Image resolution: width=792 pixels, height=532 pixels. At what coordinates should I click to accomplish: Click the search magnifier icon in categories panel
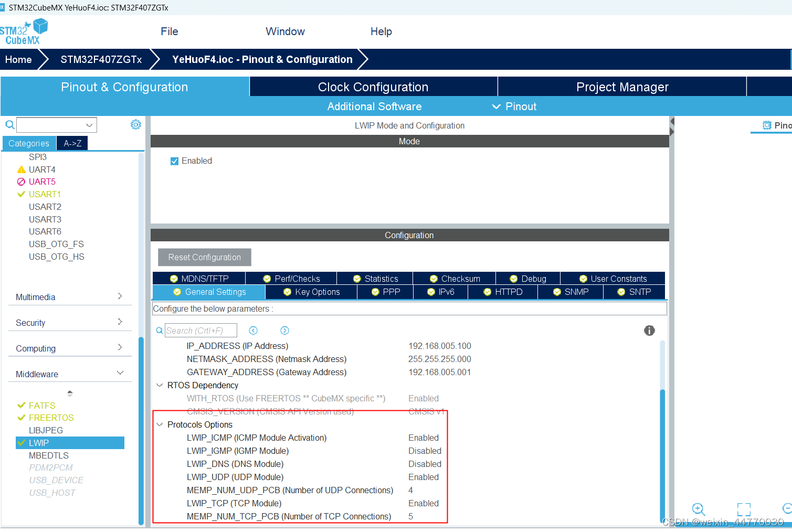tap(9, 125)
